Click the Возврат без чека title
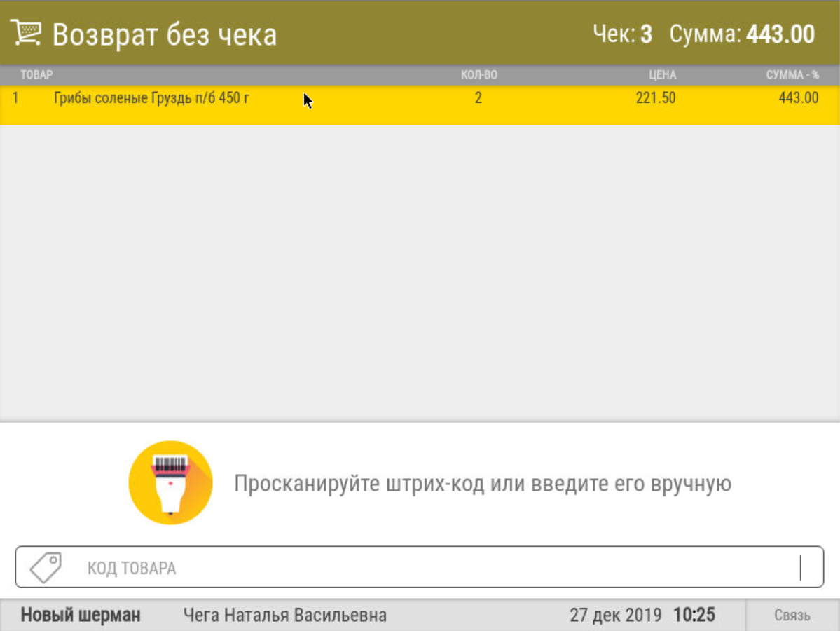The image size is (840, 631). [x=165, y=34]
